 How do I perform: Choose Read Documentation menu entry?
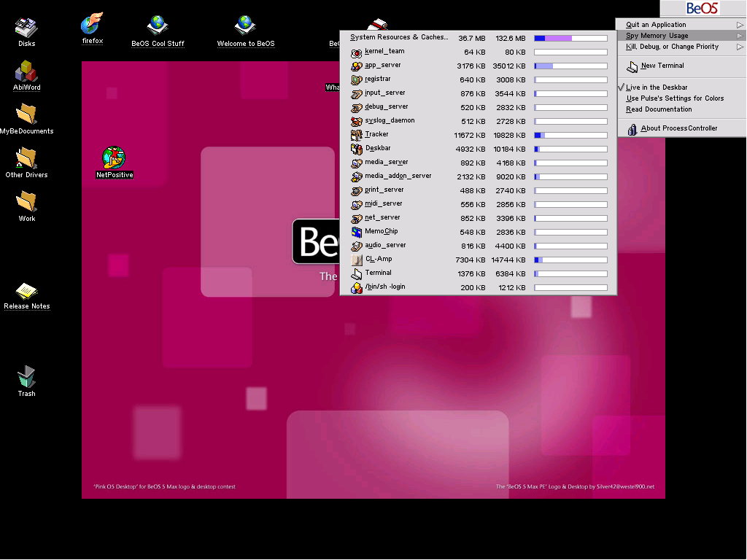682,109
